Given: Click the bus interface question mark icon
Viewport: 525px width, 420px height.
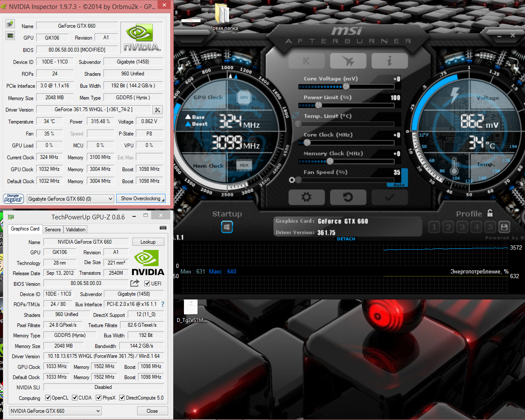Looking at the screenshot, I should click(x=163, y=304).
